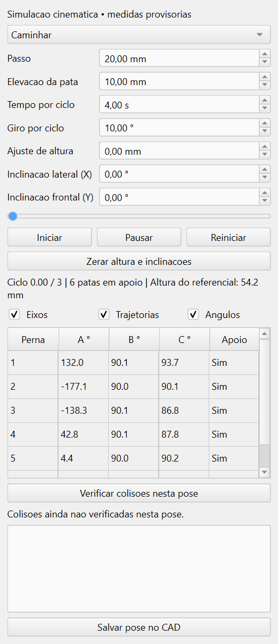Click the B ° column header

pyautogui.click(x=134, y=339)
